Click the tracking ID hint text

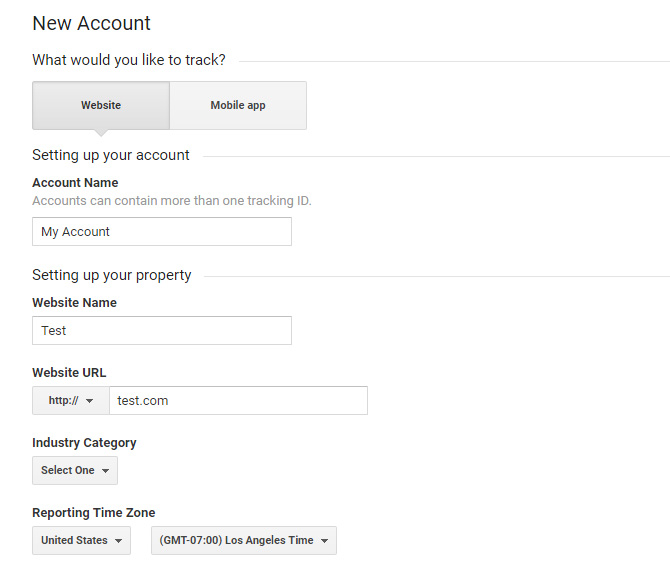click(x=172, y=201)
